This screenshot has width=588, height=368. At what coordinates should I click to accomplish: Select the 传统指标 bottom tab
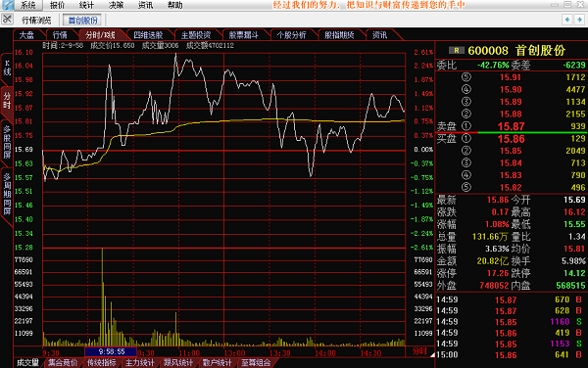coord(101,362)
